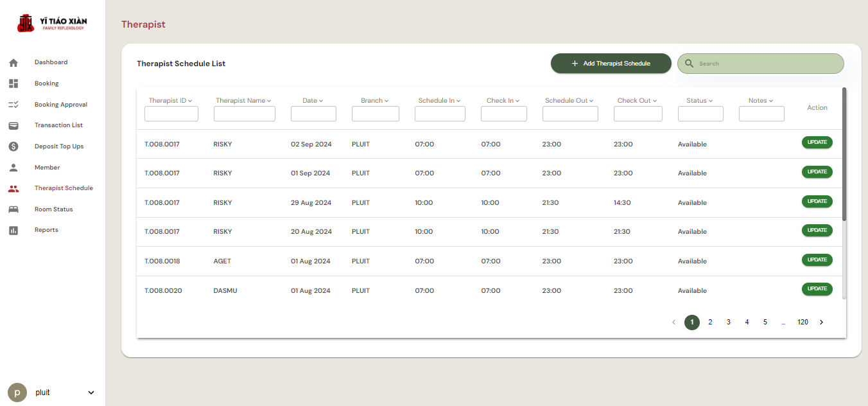Click the Booking grid icon in sidebar
868x406 pixels.
point(13,84)
